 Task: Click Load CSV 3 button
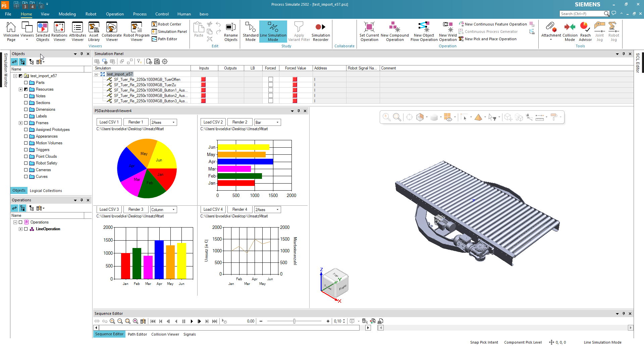click(x=109, y=209)
